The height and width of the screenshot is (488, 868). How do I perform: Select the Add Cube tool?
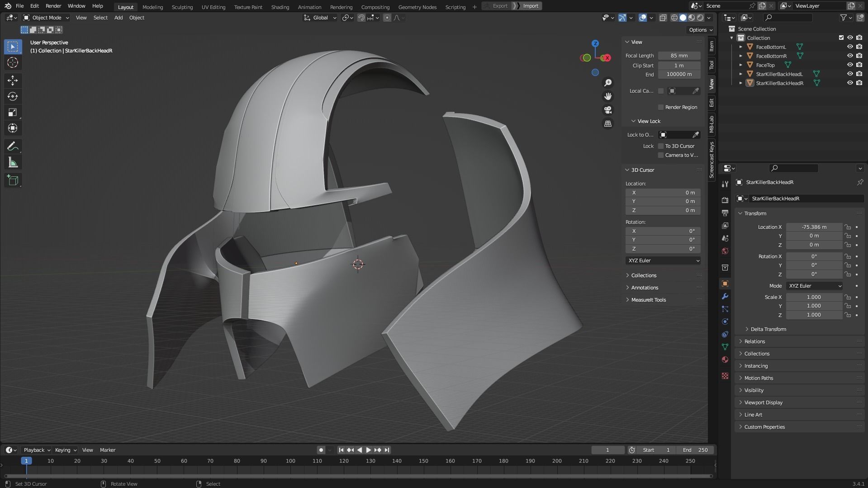tap(13, 180)
